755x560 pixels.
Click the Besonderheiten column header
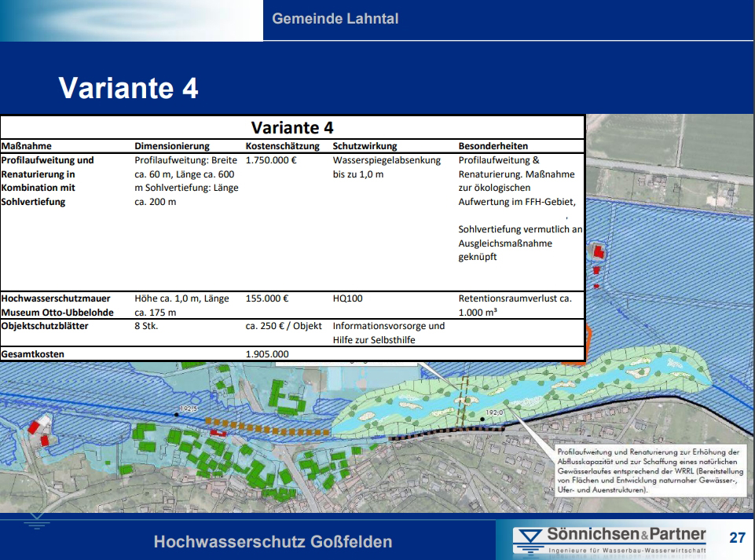493,146
